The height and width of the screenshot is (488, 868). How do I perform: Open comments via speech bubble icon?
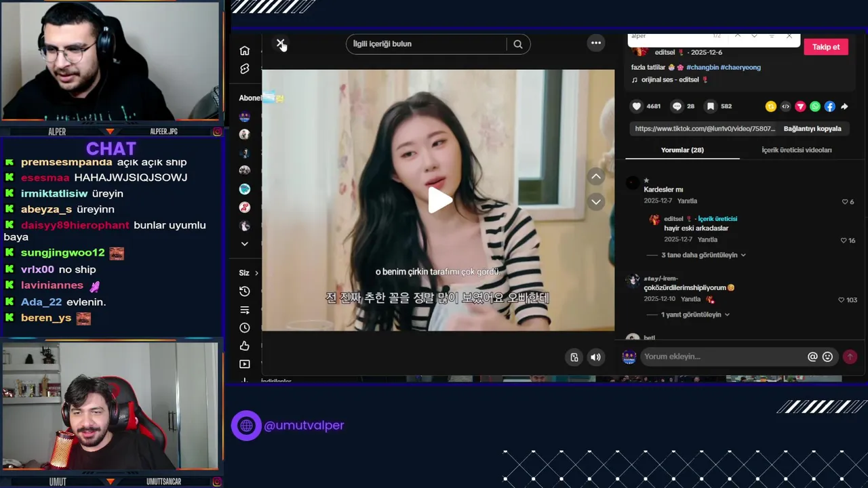point(677,106)
